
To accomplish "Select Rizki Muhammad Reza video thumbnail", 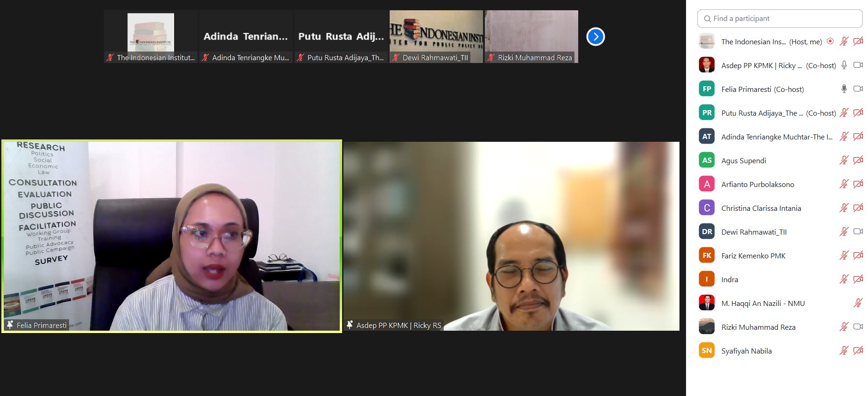I will 531,36.
